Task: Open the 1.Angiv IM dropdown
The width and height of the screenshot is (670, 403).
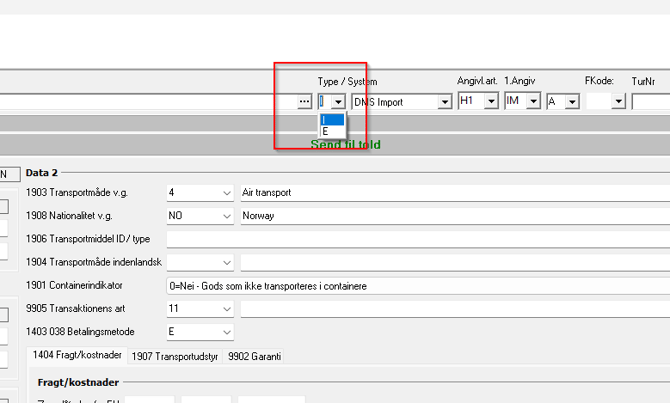Action: (x=533, y=101)
